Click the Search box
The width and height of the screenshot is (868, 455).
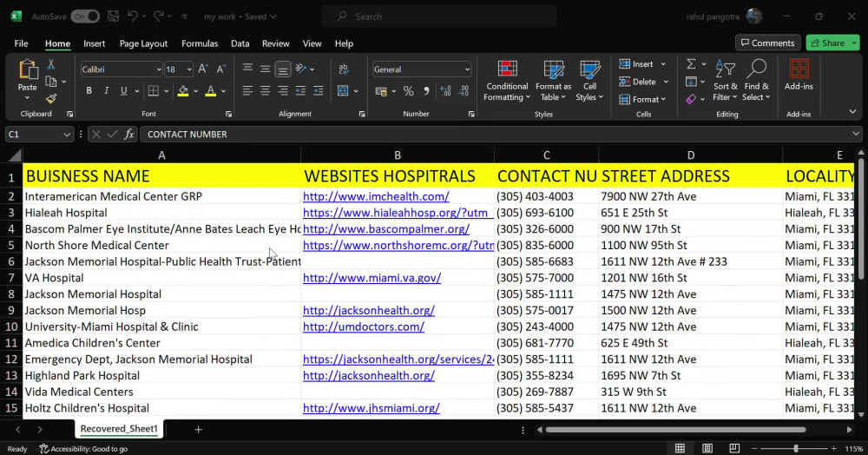tap(439, 16)
